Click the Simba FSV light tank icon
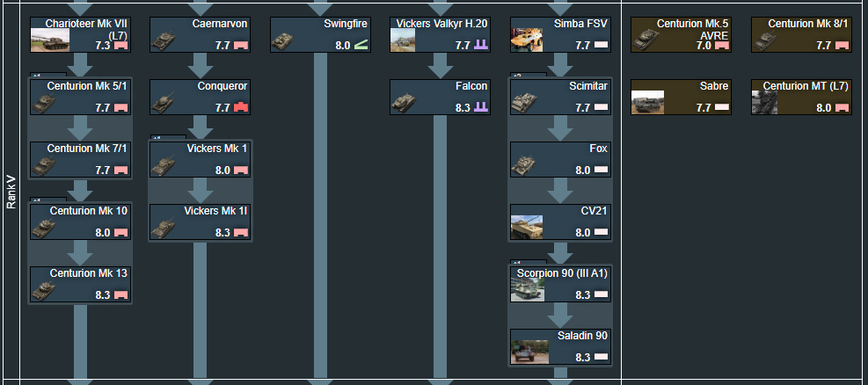Viewport: 868px width, 385px height. coord(602,45)
